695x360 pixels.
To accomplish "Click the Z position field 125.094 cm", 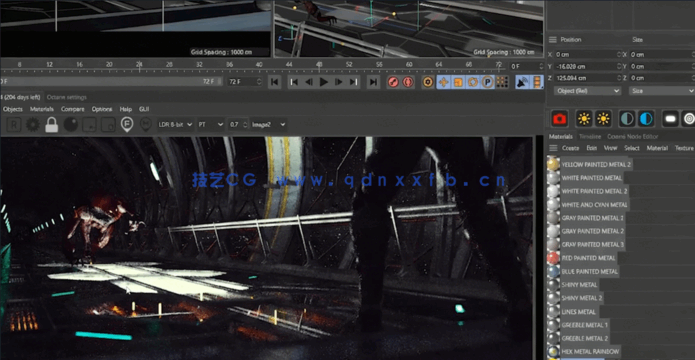I will click(x=586, y=78).
